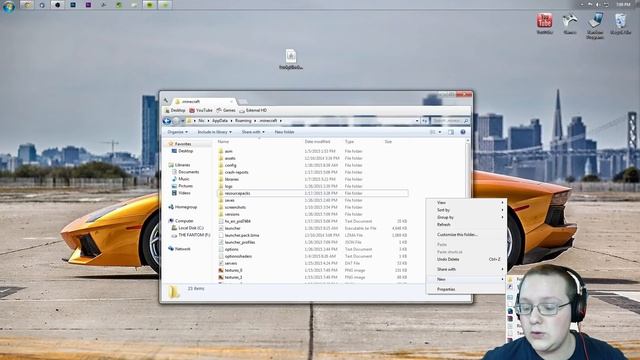Viewport: 640px width, 360px height.
Task: Select the assets folder
Action: point(230,158)
